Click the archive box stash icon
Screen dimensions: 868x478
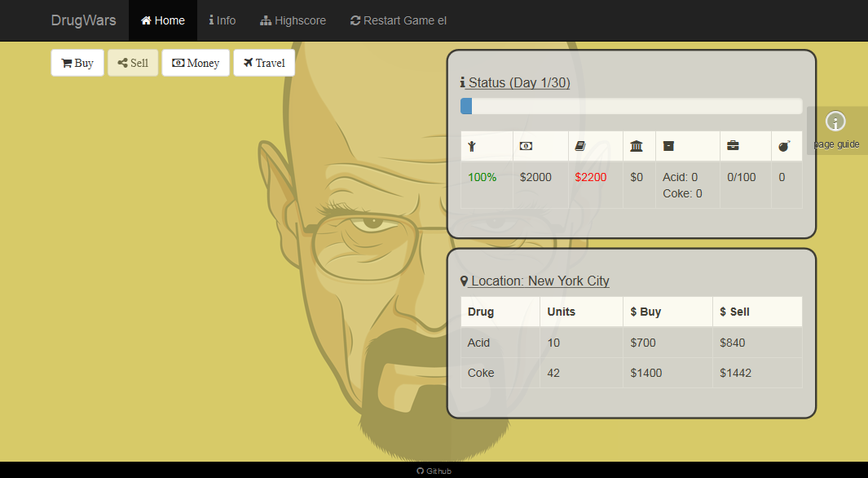[668, 146]
